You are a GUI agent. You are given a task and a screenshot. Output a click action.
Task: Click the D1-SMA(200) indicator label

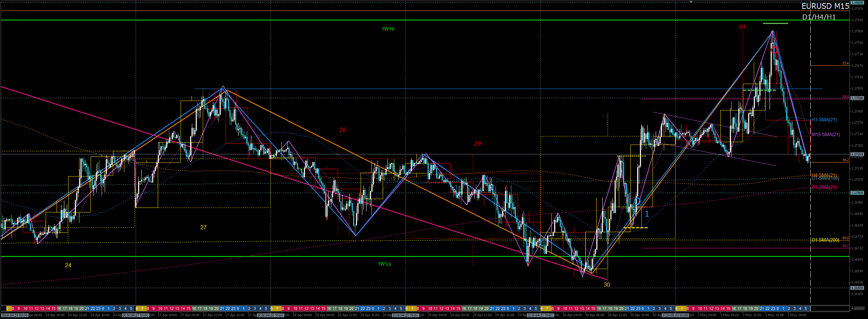(825, 240)
